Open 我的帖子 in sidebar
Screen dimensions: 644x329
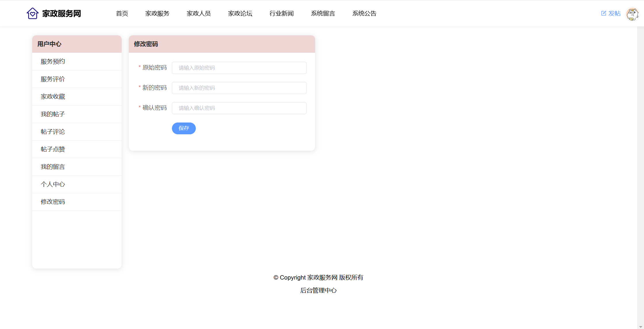[53, 114]
